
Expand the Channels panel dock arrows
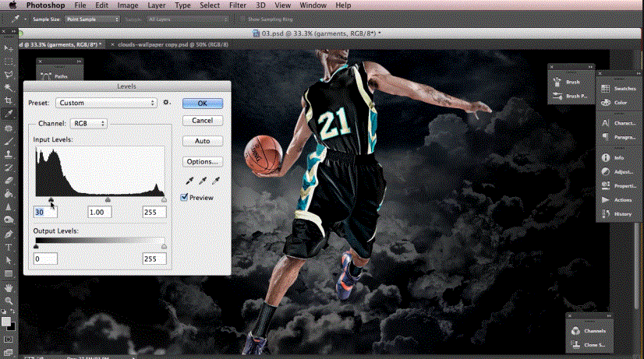click(609, 316)
